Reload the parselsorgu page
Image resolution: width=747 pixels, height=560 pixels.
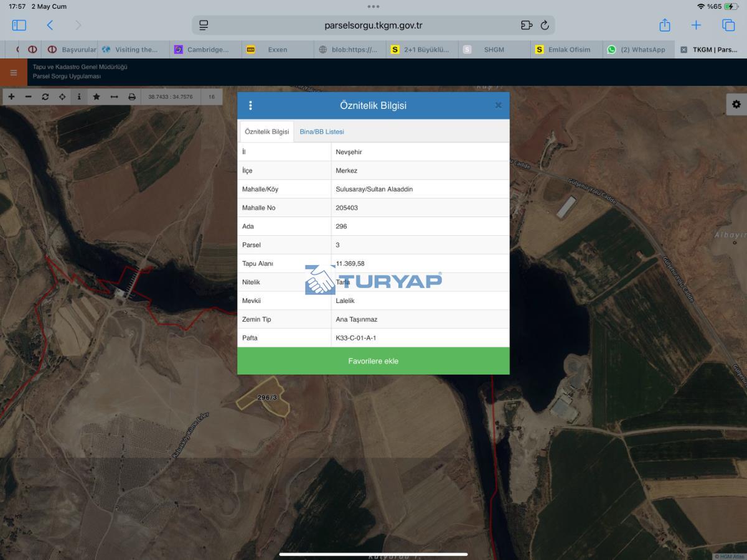pyautogui.click(x=545, y=26)
